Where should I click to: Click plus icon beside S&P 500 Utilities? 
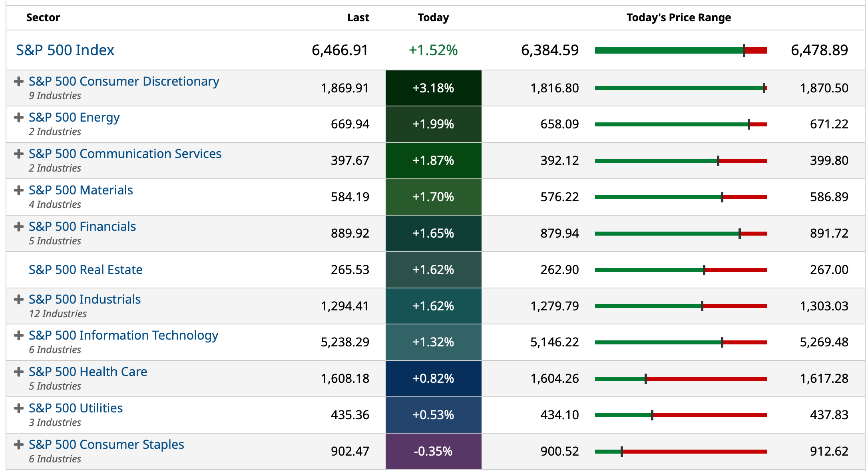18,408
